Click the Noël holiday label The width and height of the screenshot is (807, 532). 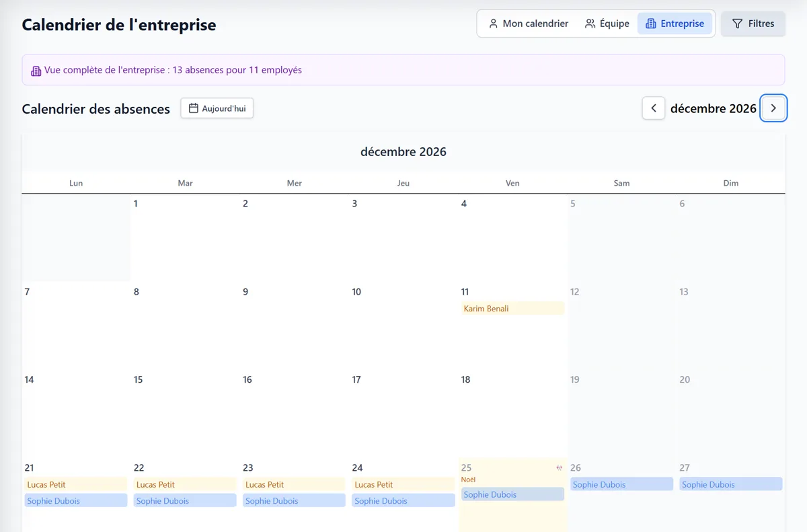click(468, 480)
